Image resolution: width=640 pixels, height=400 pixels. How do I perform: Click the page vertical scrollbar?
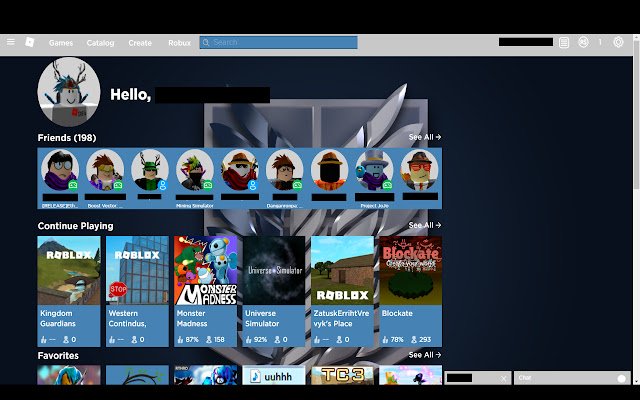pyautogui.click(x=636, y=115)
